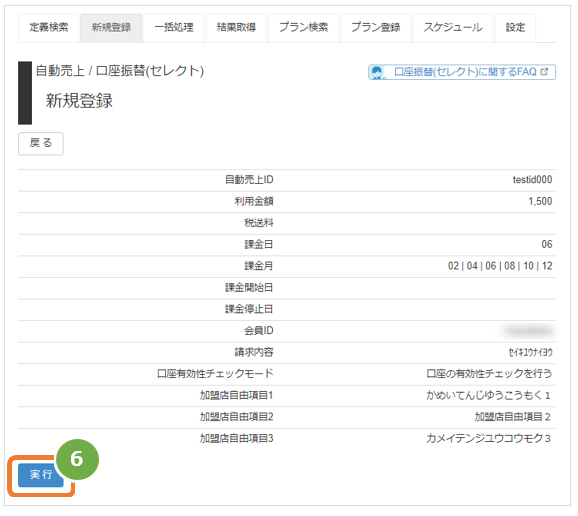Image resolution: width=578 pixels, height=516 pixels.
Task: Click the 新規登録 page heading
Action: point(79,101)
